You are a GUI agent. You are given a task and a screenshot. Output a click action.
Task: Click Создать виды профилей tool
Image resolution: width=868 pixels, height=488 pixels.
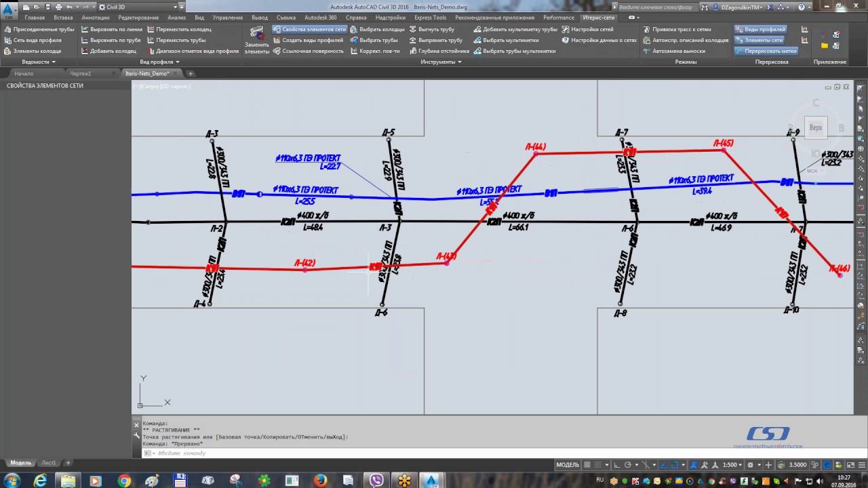coord(308,40)
